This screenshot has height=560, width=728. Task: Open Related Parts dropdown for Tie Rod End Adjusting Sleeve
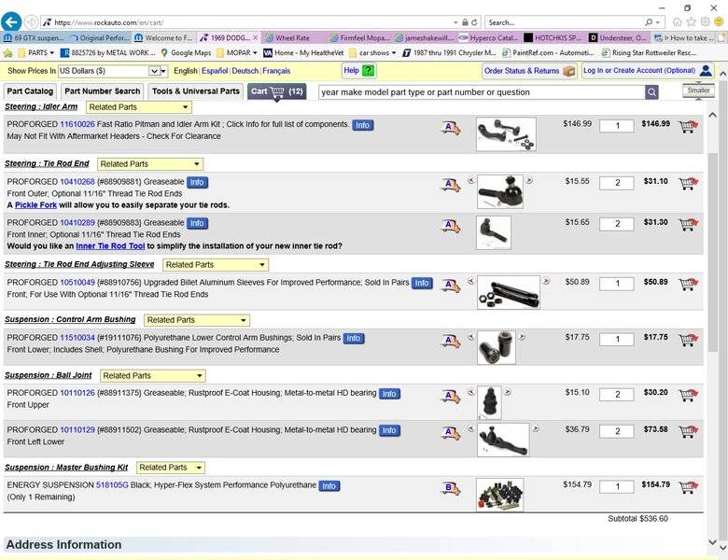point(216,265)
